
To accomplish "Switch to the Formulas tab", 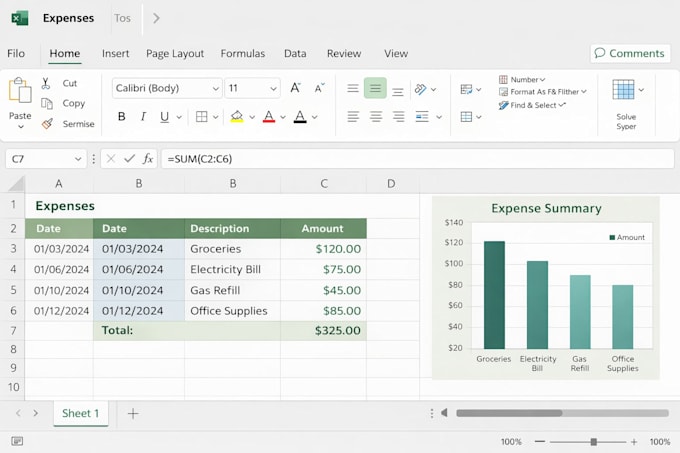I will [x=242, y=53].
